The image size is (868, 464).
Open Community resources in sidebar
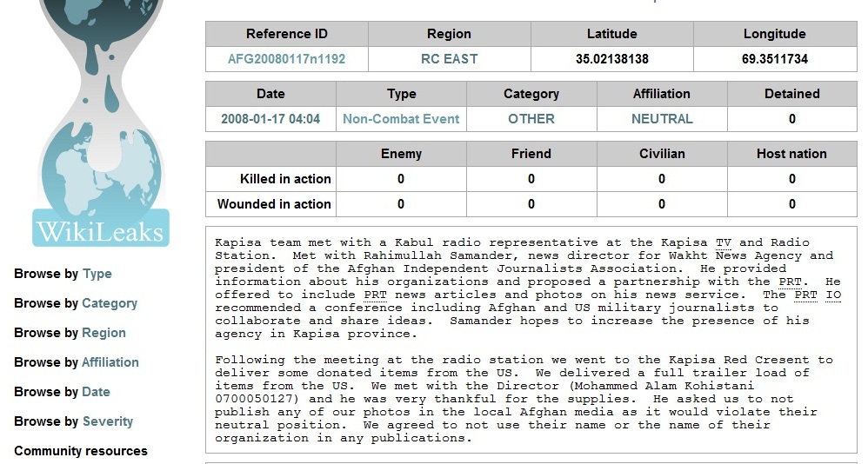click(81, 451)
